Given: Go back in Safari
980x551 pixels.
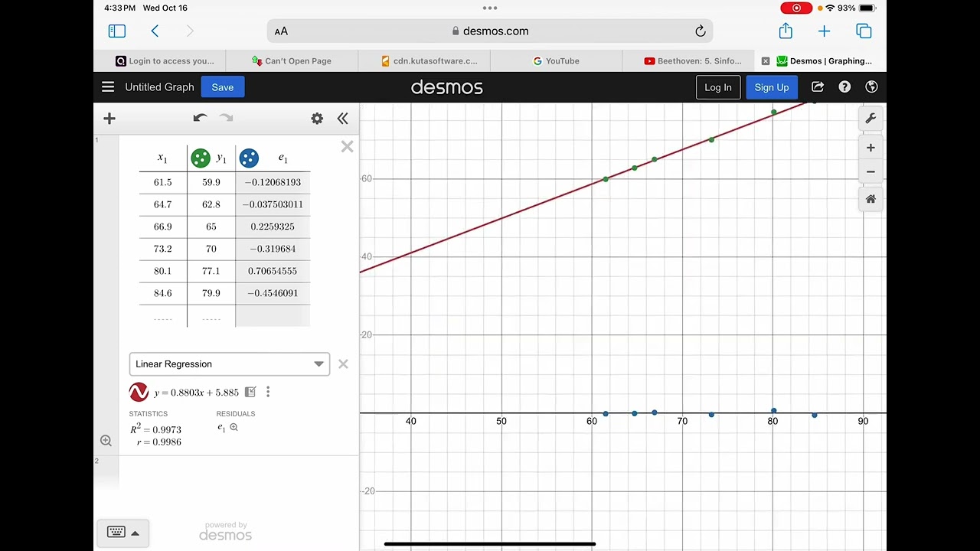Looking at the screenshot, I should [155, 31].
